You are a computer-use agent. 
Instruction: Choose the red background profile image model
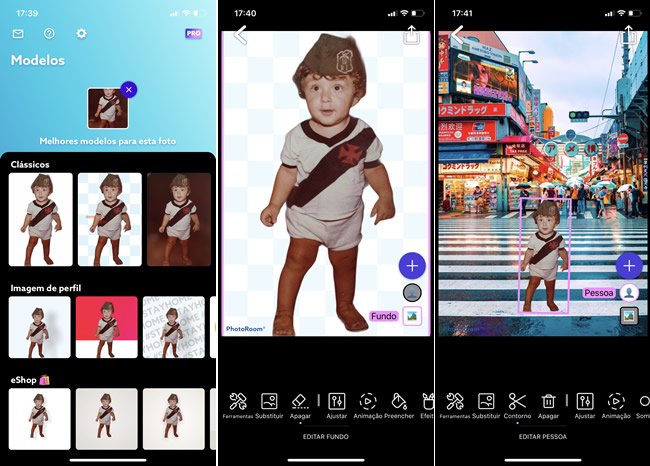tap(106, 327)
